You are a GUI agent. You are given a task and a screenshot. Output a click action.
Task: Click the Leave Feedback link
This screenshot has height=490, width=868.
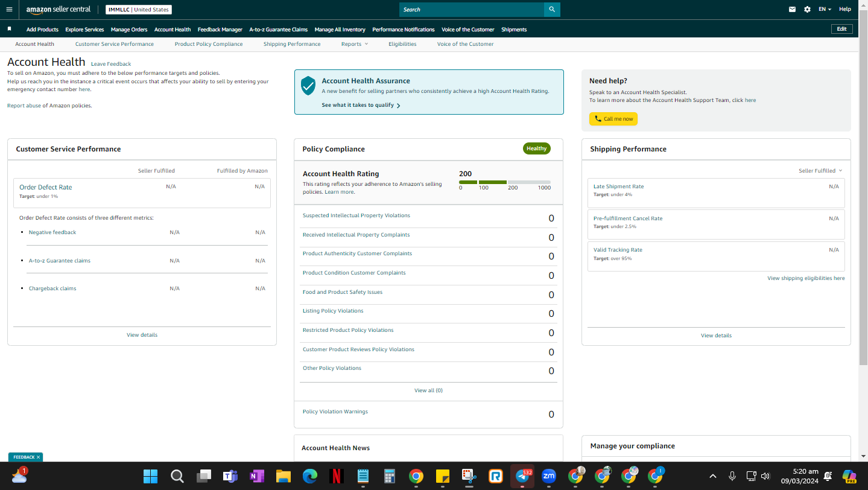pyautogui.click(x=111, y=64)
